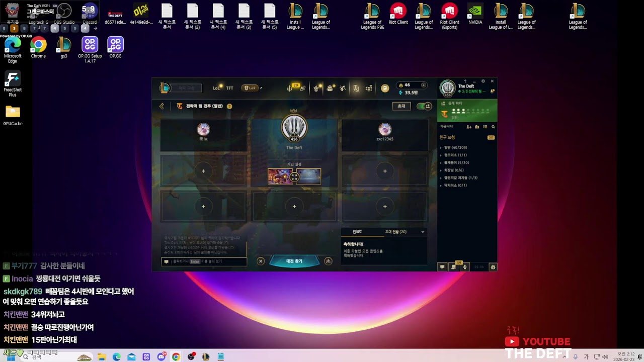This screenshot has width=644, height=362.
Task: Click the notification bell beside The Deft
Action: tap(492, 91)
